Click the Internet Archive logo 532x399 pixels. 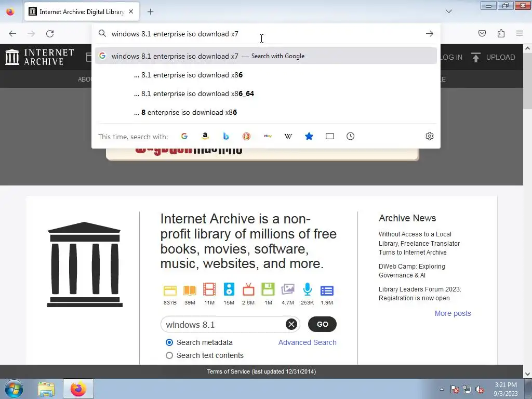(39, 57)
